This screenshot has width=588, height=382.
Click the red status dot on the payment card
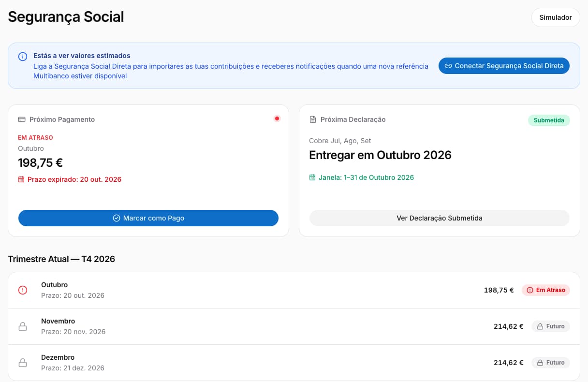[277, 118]
